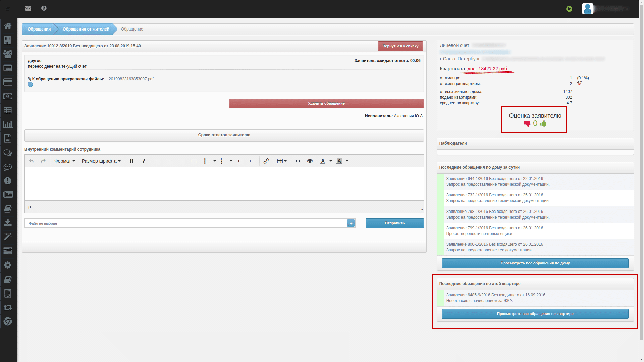644x362 pixels.
Task: Open the Размер шрифта dropdown
Action: pos(101,161)
